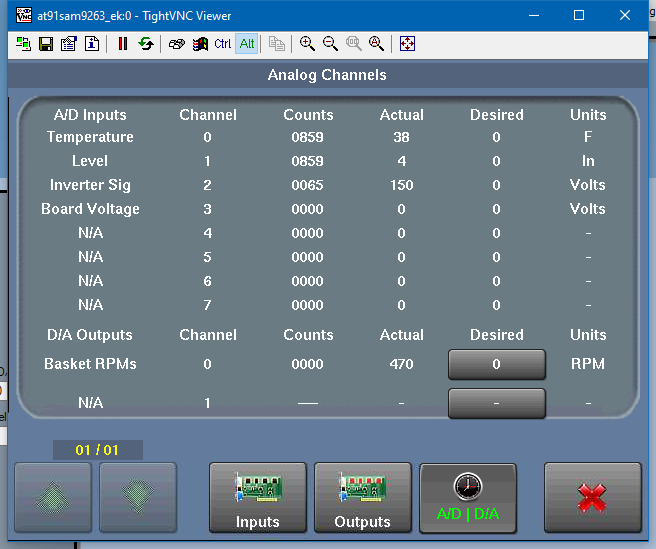Screen dimensions: 656x549
Task: Set the Basket RPMs desired value
Action: point(496,365)
